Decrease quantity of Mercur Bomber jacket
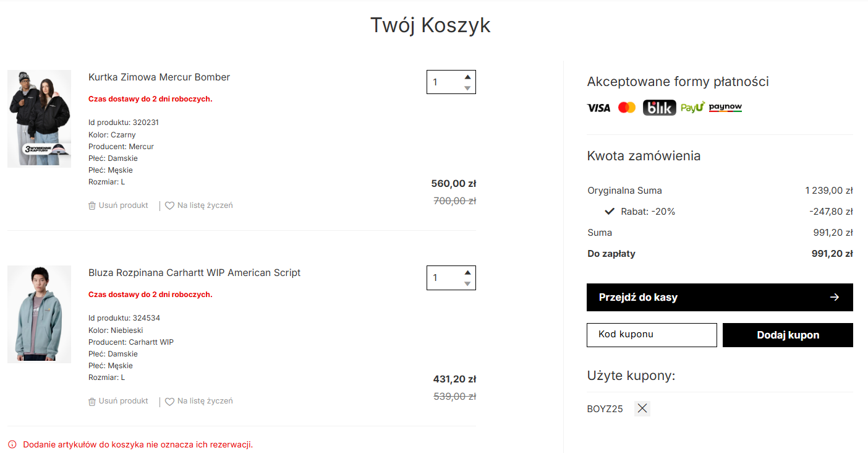This screenshot has width=868, height=453. (467, 88)
